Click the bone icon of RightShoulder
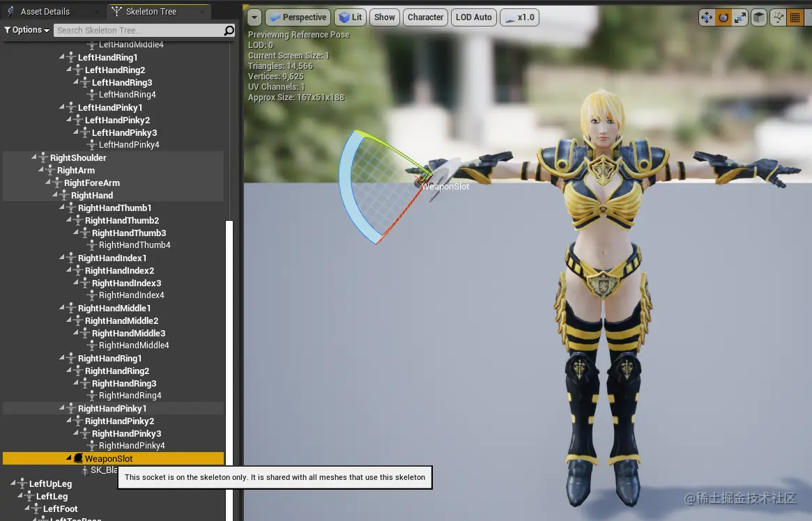Viewport: 812px width, 521px height. point(43,158)
